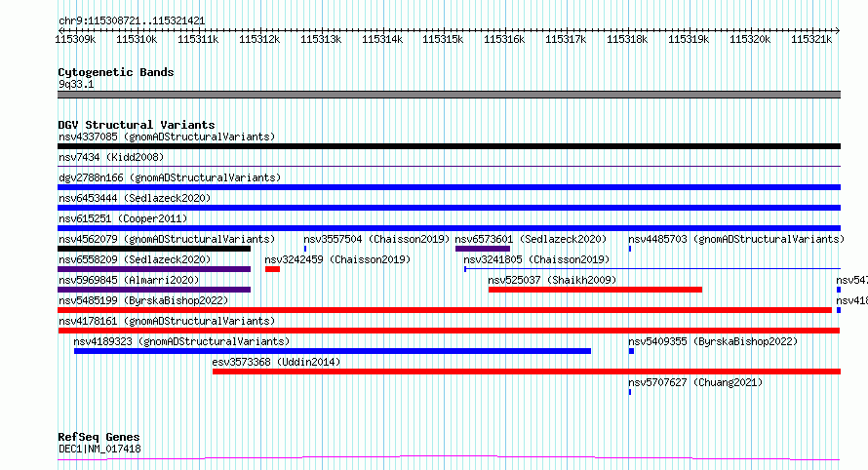Open nsv5969845 (Almarri2020) label
Image resolution: width=868 pixels, height=470 pixels.
tap(129, 280)
